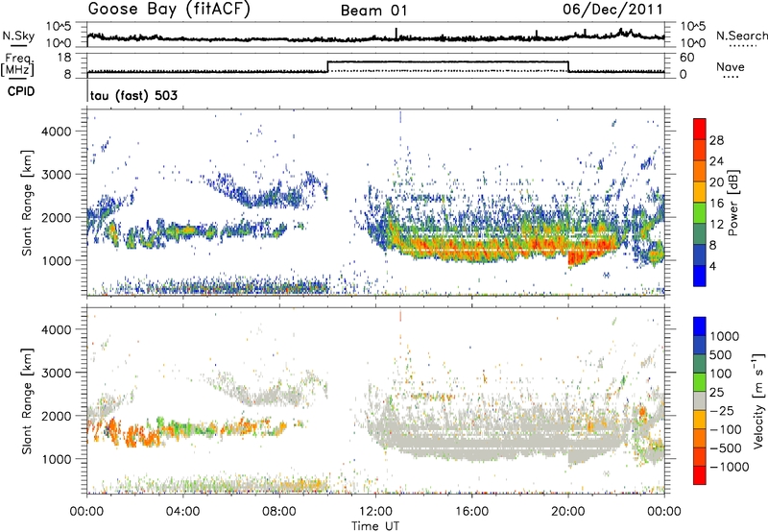Click the '4000' tick on power plot
This screenshot has height=532, width=768.
[x=57, y=132]
